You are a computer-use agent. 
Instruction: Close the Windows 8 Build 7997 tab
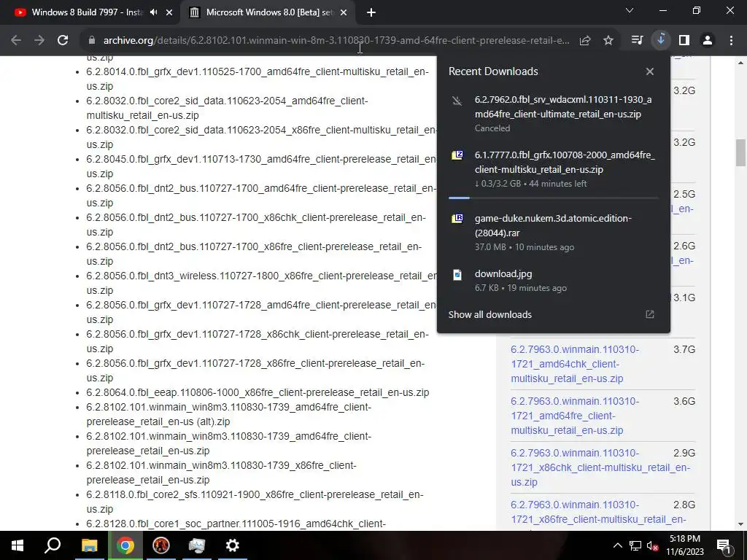[x=169, y=13]
